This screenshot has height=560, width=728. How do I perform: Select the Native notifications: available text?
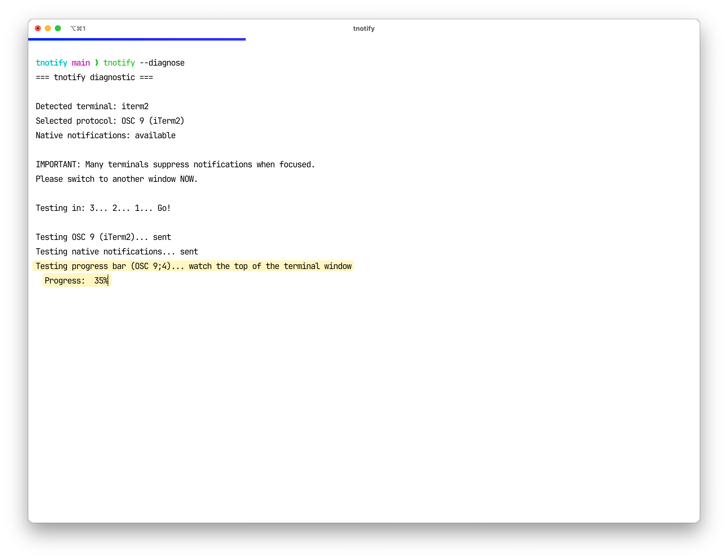[x=105, y=135]
